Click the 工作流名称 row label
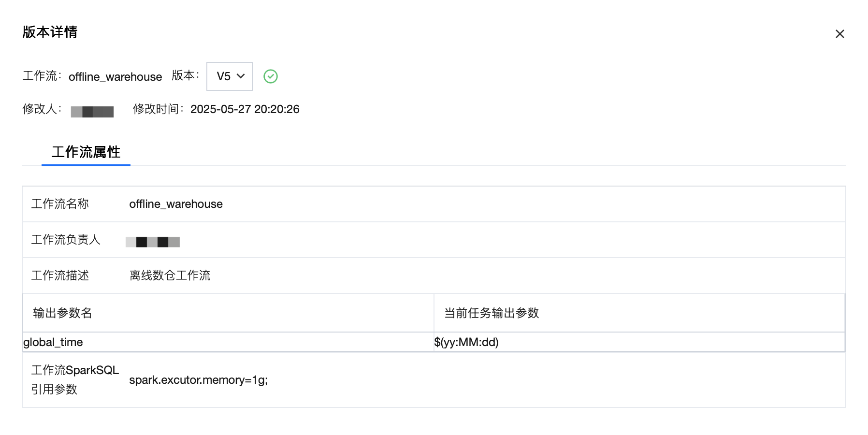 (x=60, y=204)
